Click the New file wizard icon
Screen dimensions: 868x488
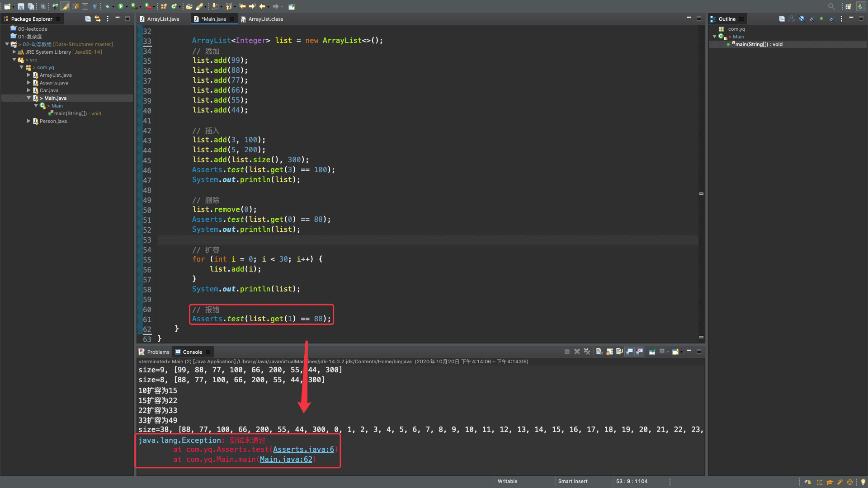coord(7,6)
